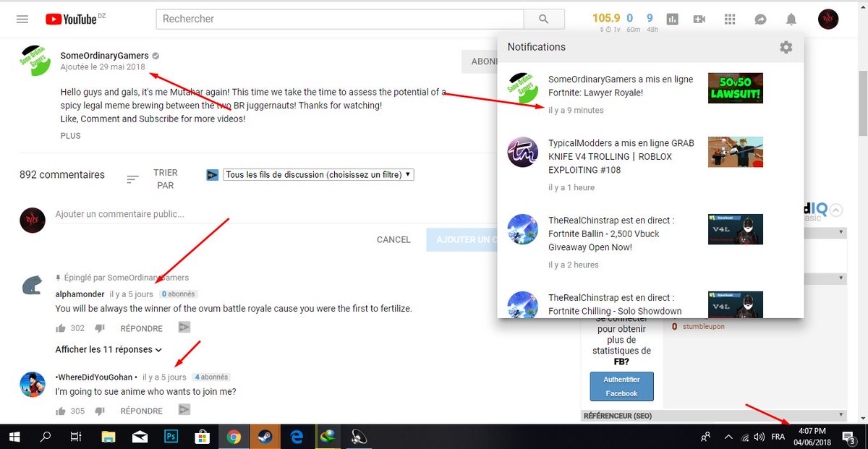The width and height of the screenshot is (868, 449).
Task: Click the 50v50 Lawsuit thumbnail
Action: pos(736,88)
